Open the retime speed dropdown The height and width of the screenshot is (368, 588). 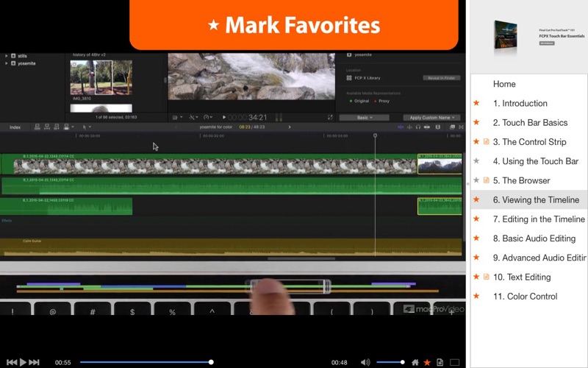coord(208,118)
